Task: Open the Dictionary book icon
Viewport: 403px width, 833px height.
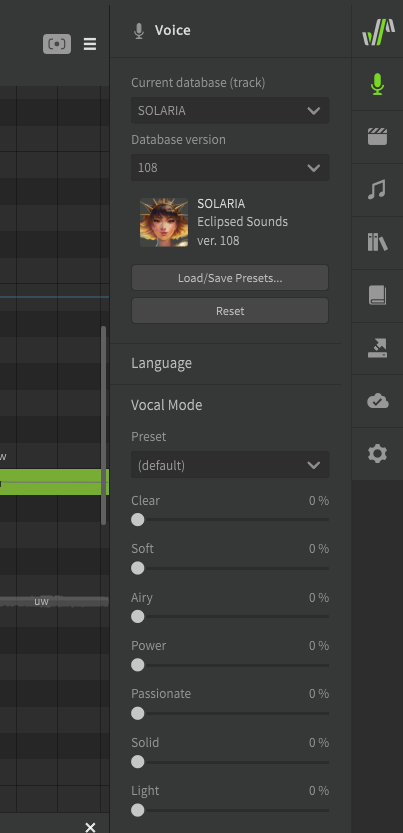Action: click(377, 295)
